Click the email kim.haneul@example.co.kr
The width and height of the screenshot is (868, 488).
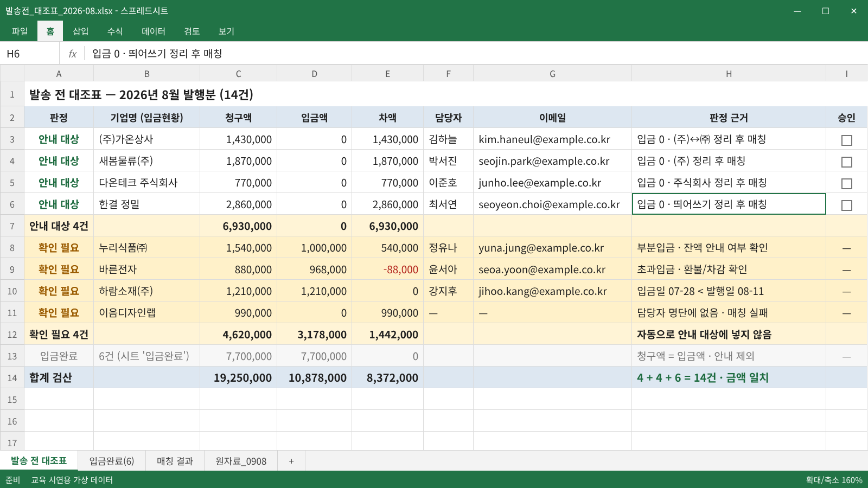(x=544, y=139)
